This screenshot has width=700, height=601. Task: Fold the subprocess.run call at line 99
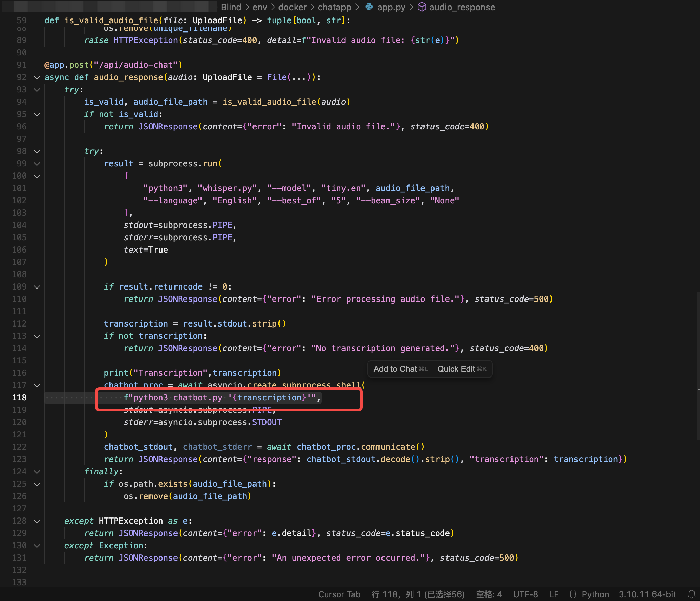[x=37, y=164]
